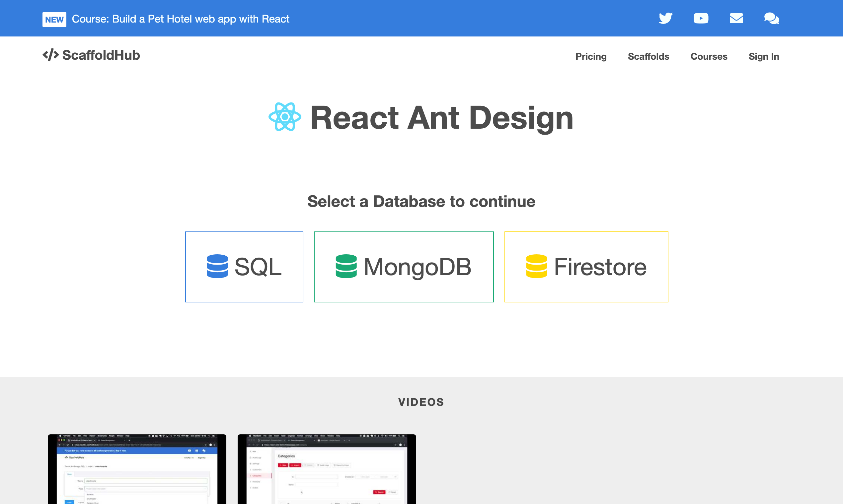Click the ScaffoldHub code-bracket logo icon

pyautogui.click(x=51, y=55)
